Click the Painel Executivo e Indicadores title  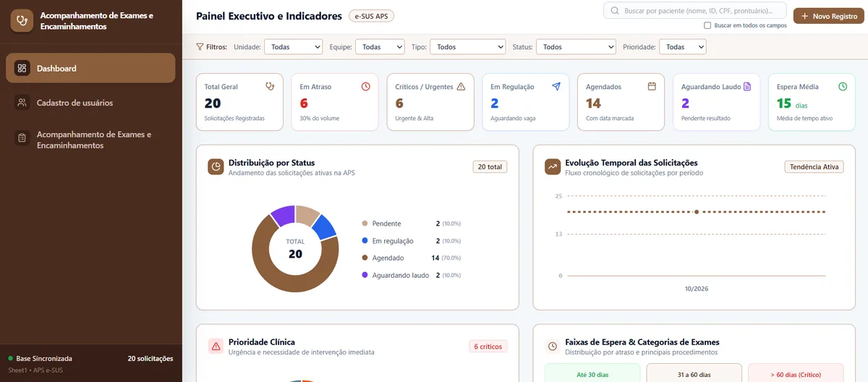tap(269, 16)
